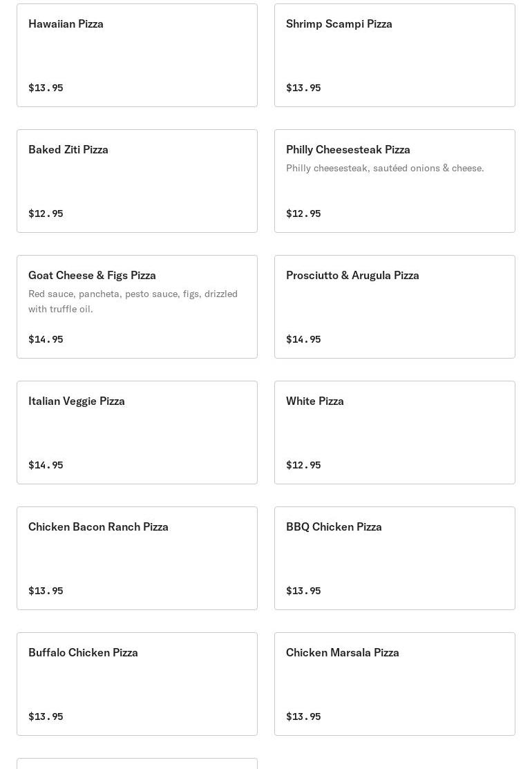Click the Philly Cheesesteak Pizza title
Viewport: 532px width, 769px height.
(x=348, y=149)
